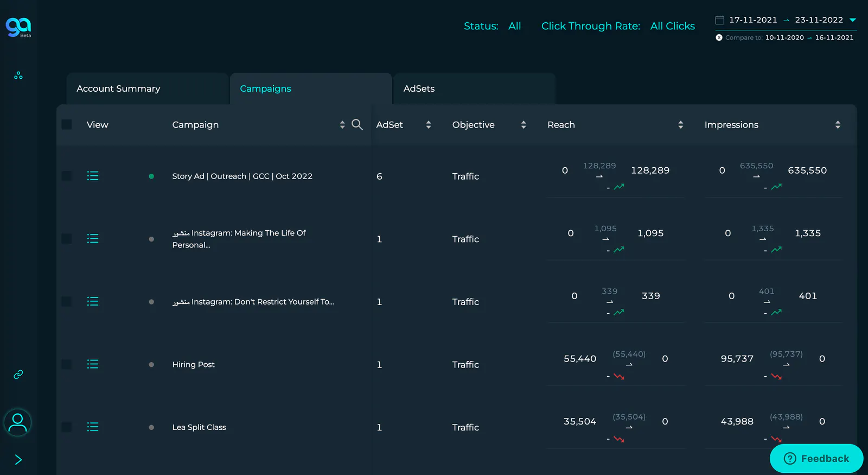The height and width of the screenshot is (475, 868).
Task: Open the Hiring Post campaign name
Action: (x=194, y=364)
